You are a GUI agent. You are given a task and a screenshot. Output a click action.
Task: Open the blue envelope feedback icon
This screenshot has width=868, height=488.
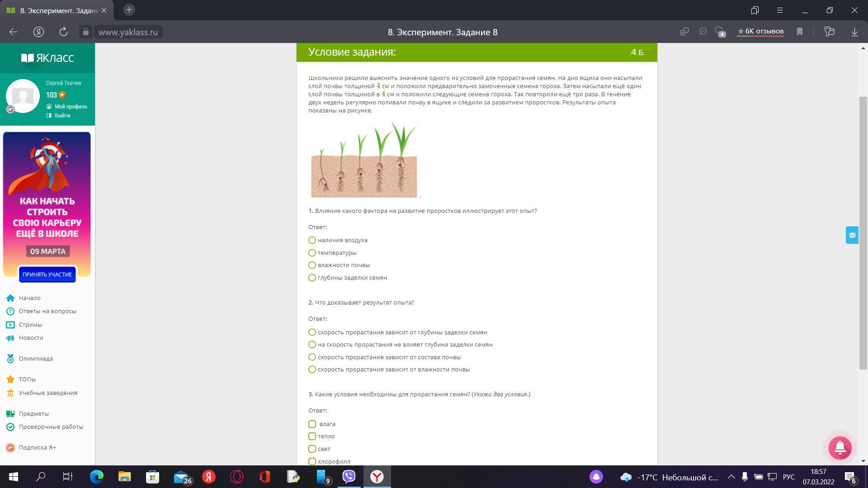click(x=852, y=235)
